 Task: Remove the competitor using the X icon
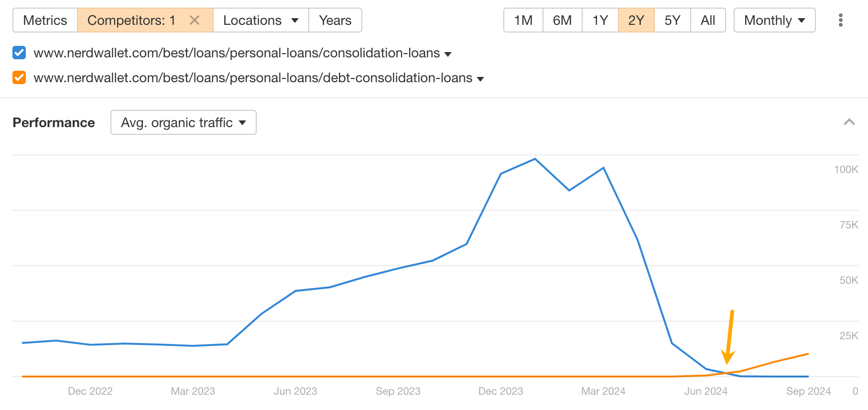[x=195, y=20]
